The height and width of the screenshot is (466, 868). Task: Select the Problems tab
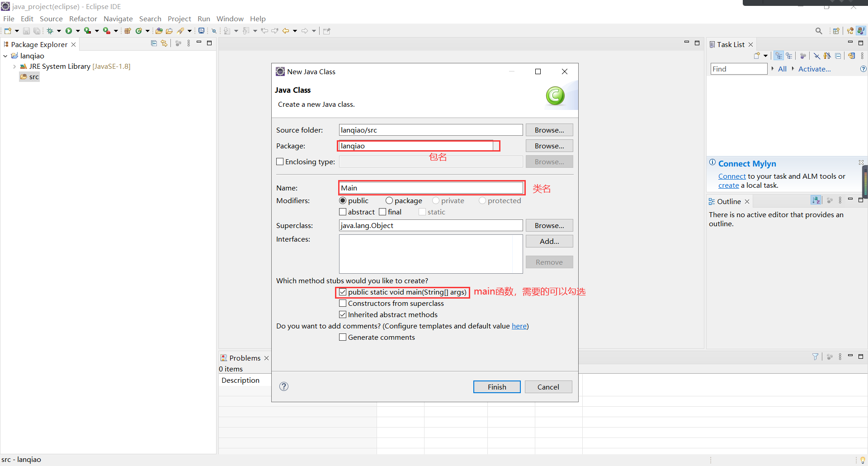pyautogui.click(x=244, y=358)
